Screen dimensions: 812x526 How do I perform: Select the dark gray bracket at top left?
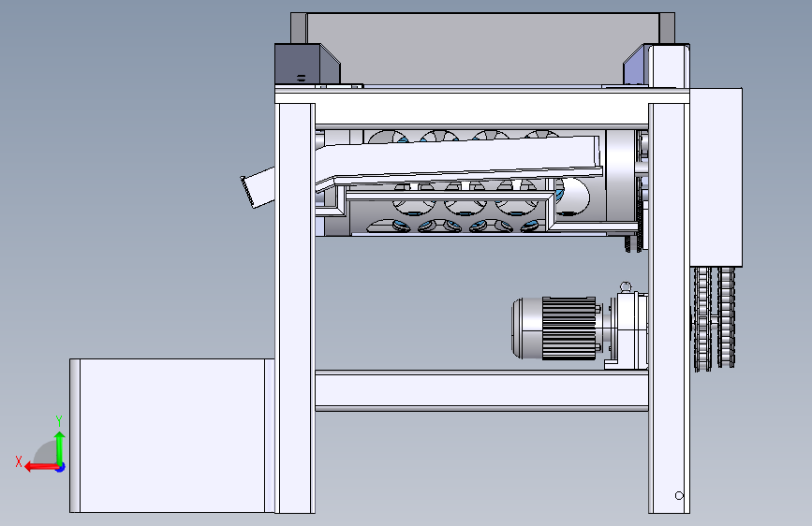click(x=306, y=64)
